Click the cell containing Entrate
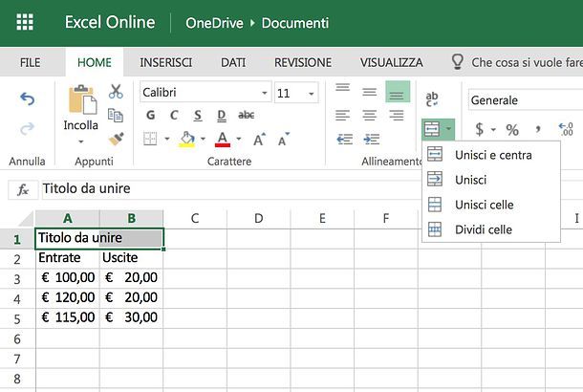This screenshot has height=392, width=583. pyautogui.click(x=67, y=258)
